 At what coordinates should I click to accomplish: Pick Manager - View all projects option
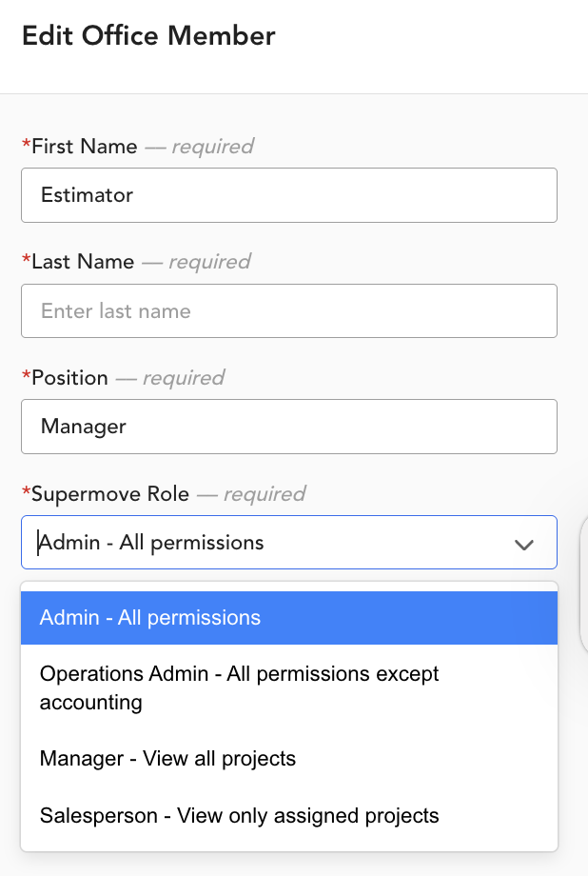pyautogui.click(x=289, y=759)
